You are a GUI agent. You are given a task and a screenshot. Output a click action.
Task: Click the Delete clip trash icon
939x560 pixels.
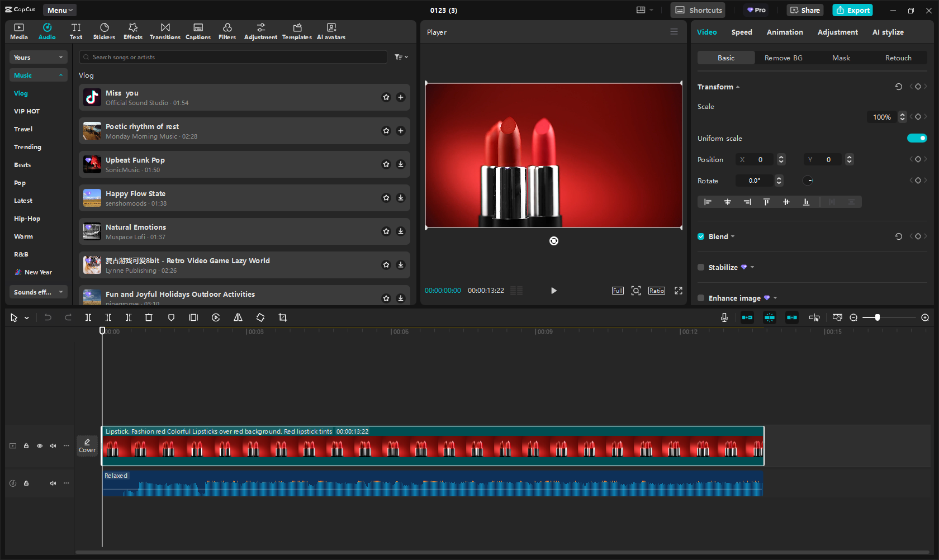(x=149, y=317)
